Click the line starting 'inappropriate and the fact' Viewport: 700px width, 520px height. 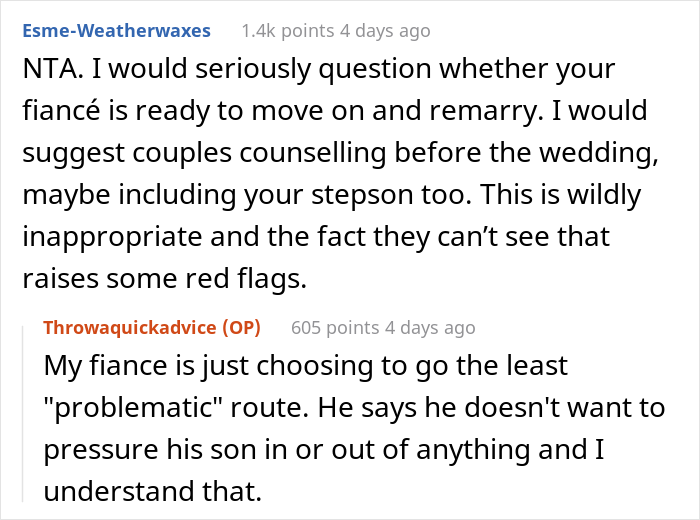point(316,237)
